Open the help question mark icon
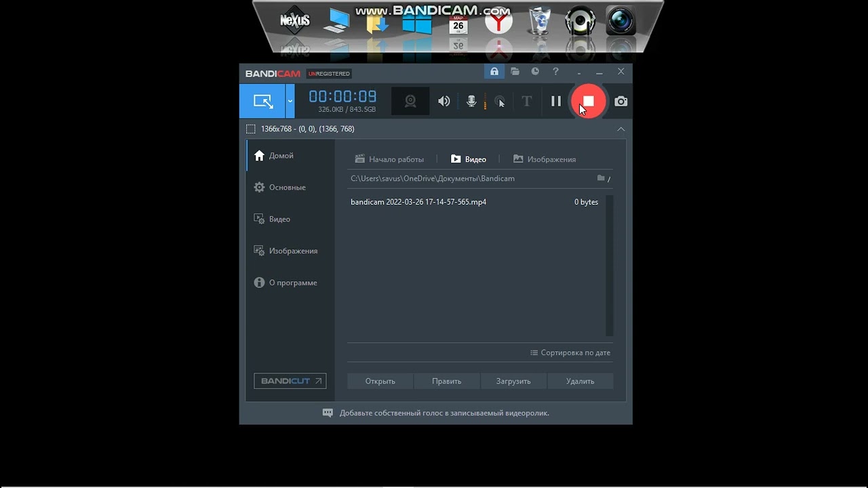This screenshot has width=868, height=488. (x=555, y=71)
